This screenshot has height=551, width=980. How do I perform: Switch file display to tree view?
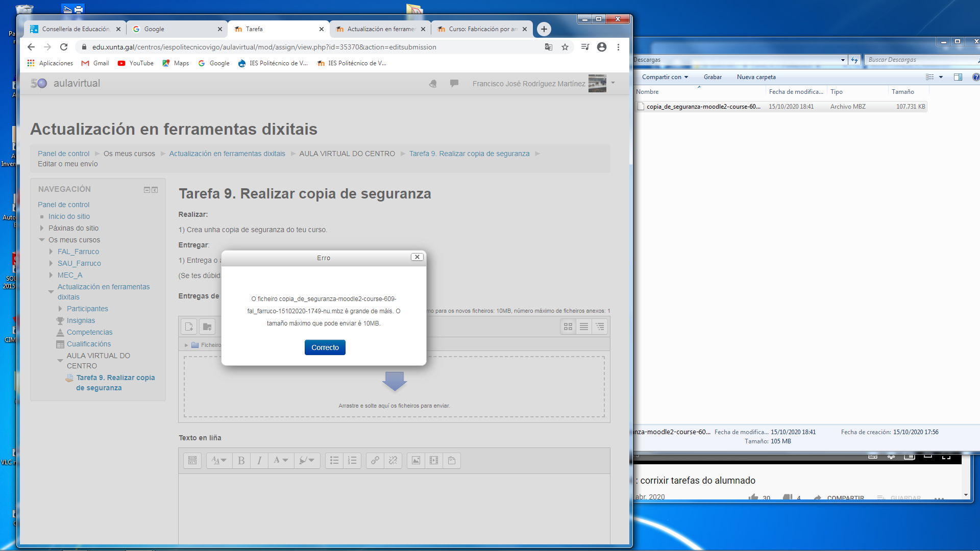(600, 327)
